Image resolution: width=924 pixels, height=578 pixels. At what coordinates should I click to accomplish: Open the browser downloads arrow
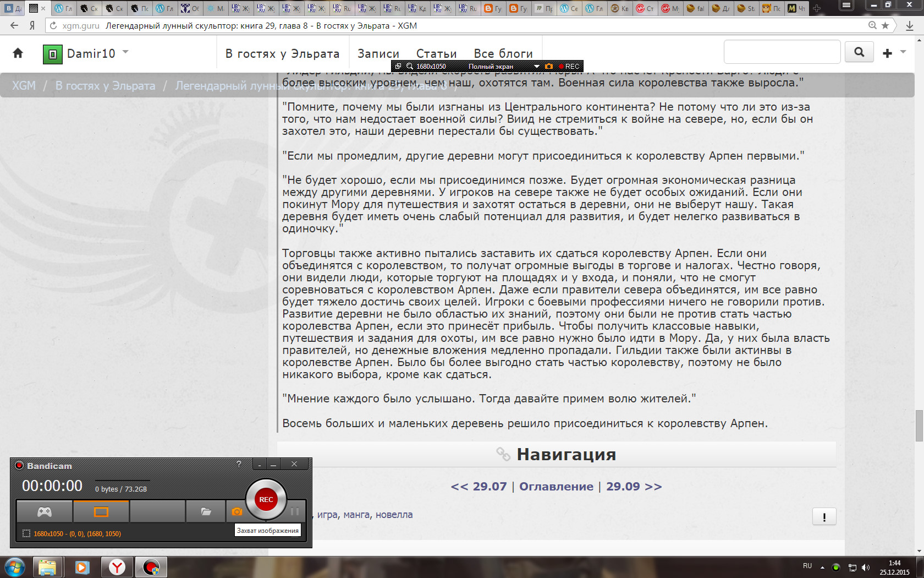(910, 25)
